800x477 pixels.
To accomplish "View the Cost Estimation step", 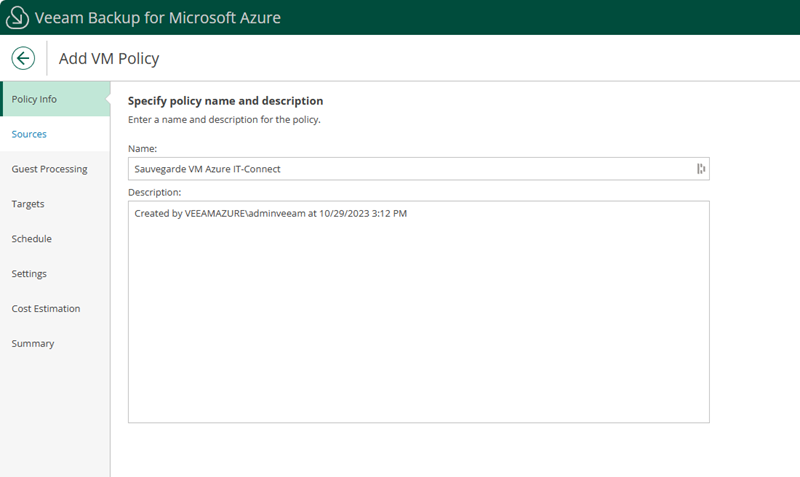I will [46, 309].
